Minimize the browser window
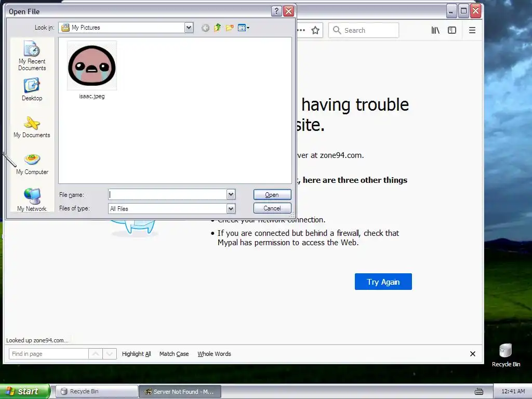 (x=450, y=11)
